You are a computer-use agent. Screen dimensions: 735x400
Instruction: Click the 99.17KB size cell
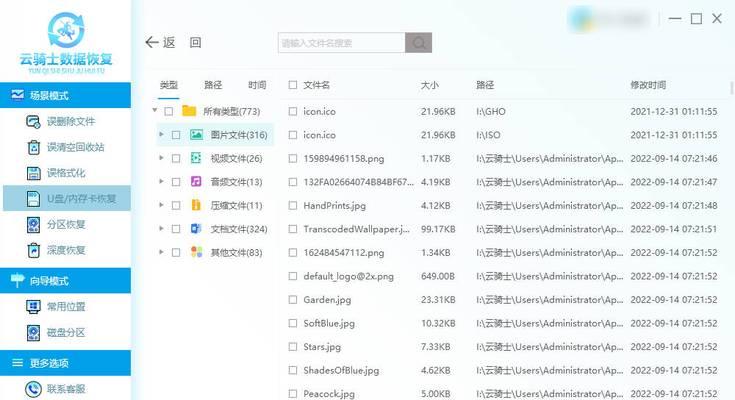click(x=438, y=229)
